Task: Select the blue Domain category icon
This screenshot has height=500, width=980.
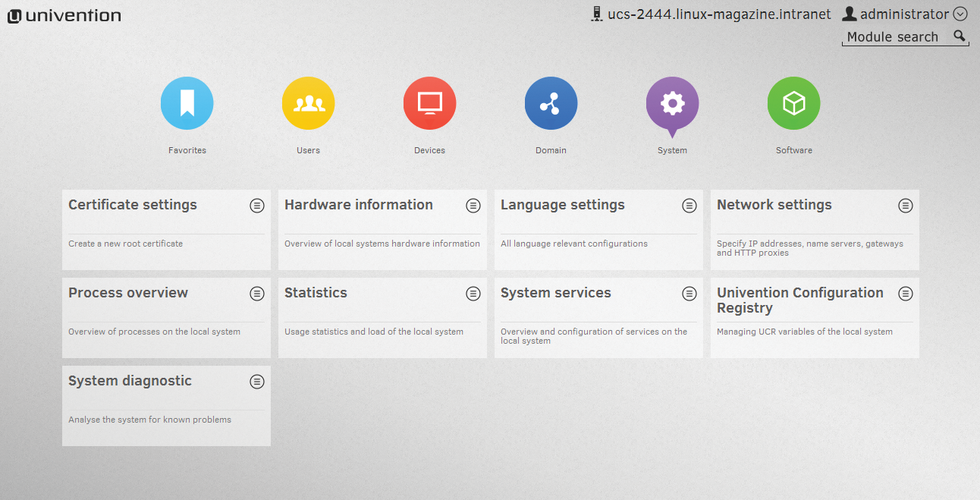Action: [551, 103]
